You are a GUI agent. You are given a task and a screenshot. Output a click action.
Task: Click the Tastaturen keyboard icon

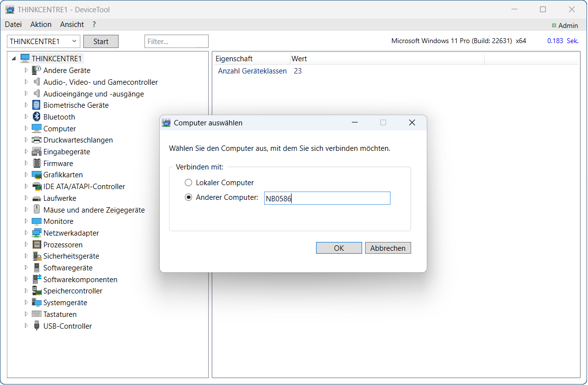36,314
